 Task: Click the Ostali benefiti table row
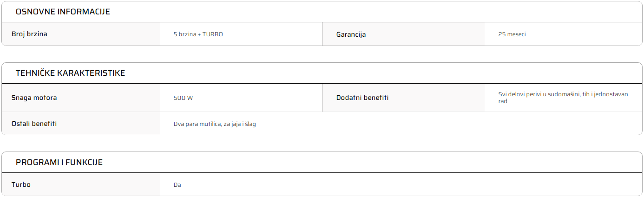[322, 124]
